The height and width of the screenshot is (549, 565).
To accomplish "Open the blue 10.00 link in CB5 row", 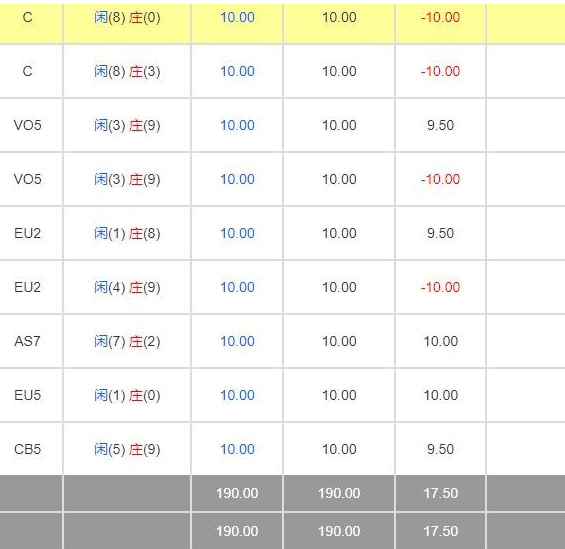I will pos(237,449).
